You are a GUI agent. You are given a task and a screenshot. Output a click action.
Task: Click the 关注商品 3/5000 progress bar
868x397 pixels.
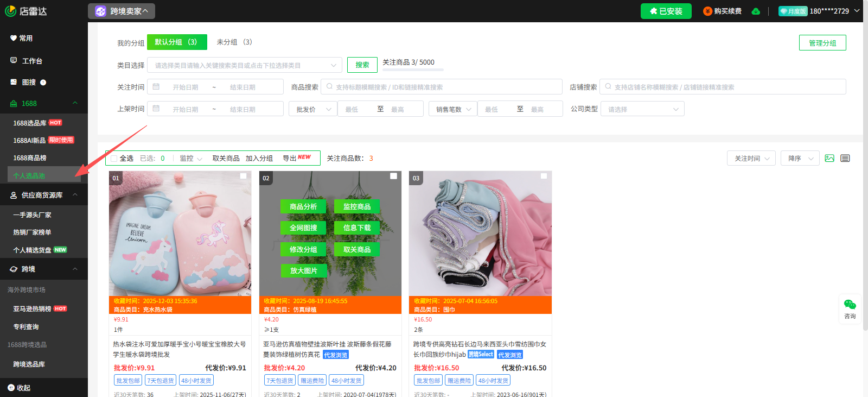pyautogui.click(x=413, y=70)
